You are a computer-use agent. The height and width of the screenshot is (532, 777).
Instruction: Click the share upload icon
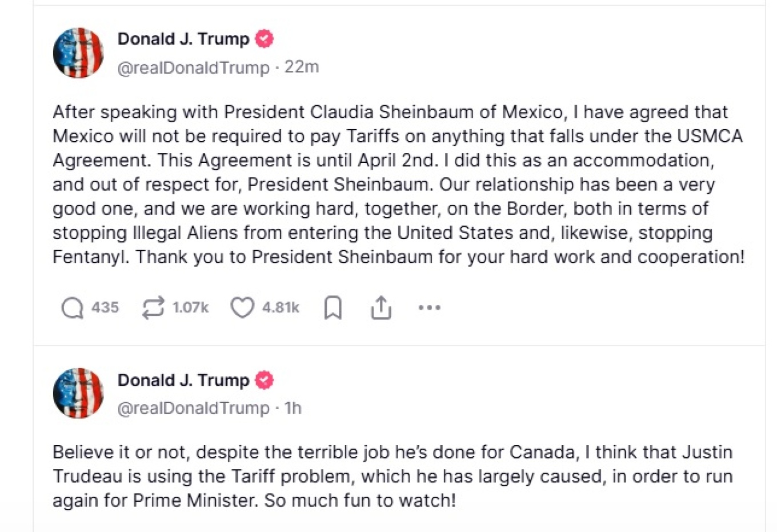point(381,308)
